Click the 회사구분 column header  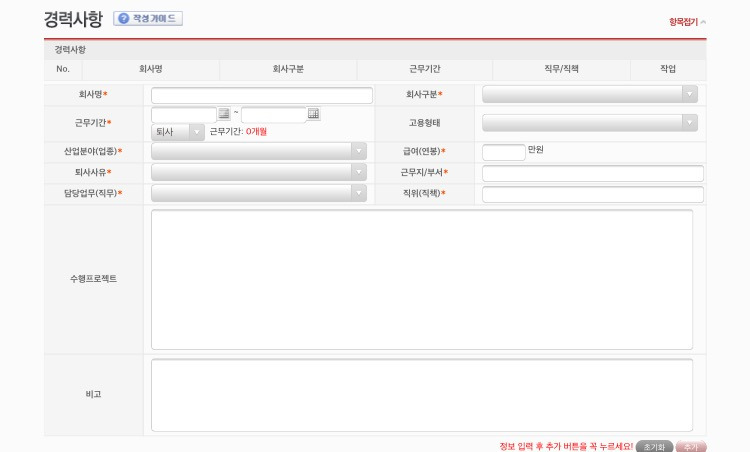(288, 69)
